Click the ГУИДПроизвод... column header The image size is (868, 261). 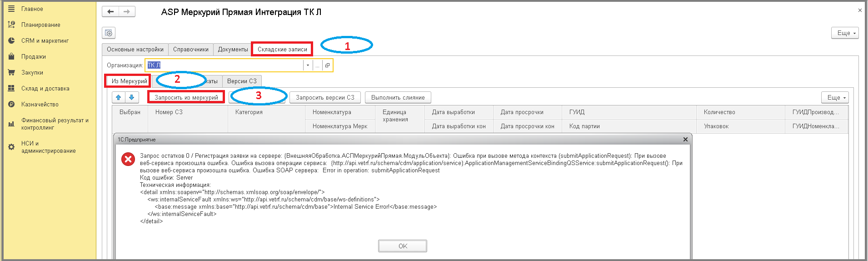click(x=816, y=112)
